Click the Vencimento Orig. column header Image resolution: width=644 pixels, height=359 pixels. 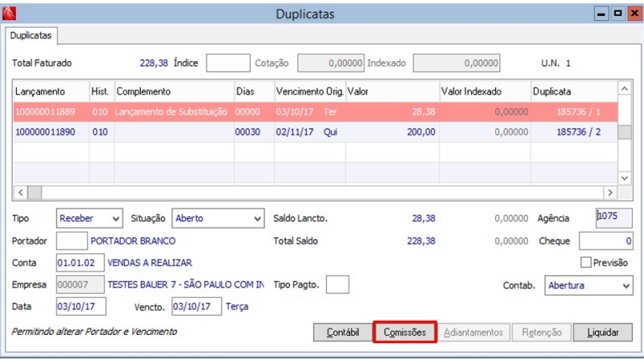(310, 91)
